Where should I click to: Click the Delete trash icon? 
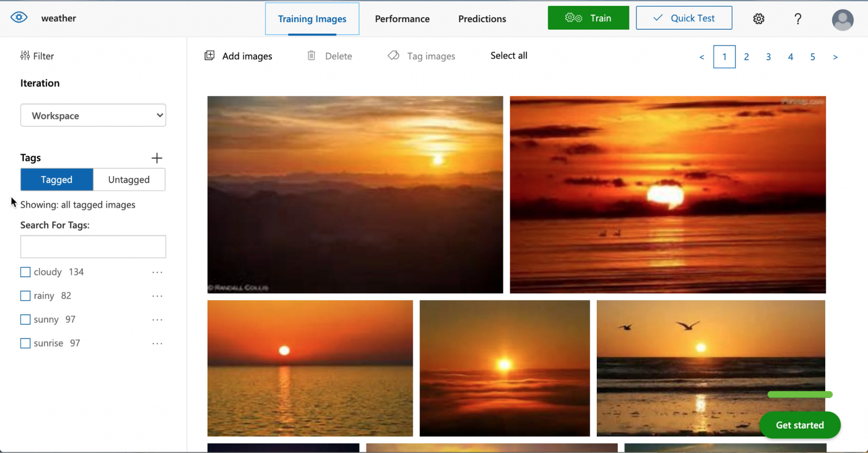pos(311,55)
